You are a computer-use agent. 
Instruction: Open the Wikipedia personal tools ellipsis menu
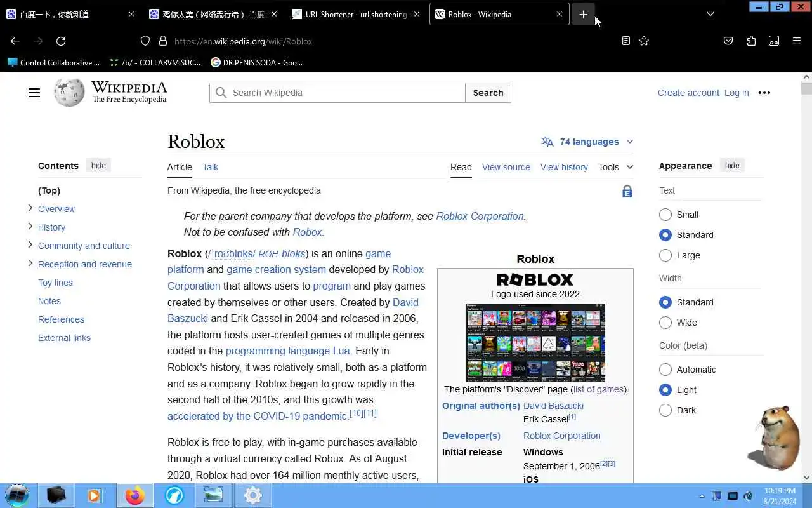(764, 93)
